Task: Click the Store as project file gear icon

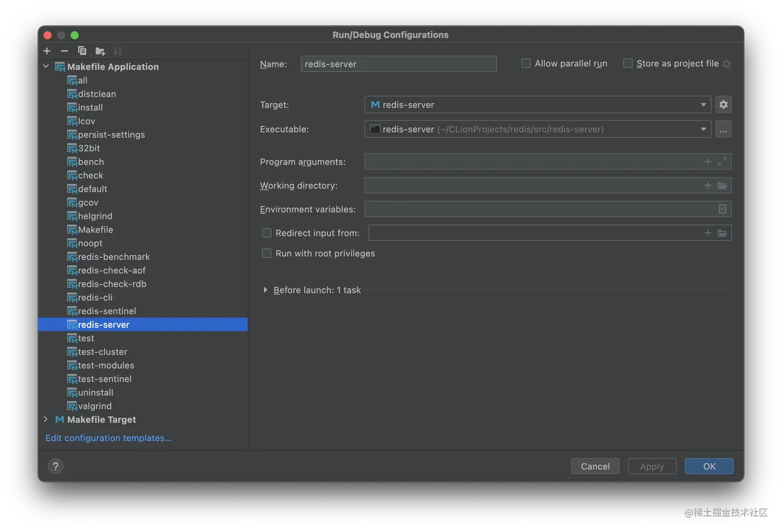Action: (727, 64)
